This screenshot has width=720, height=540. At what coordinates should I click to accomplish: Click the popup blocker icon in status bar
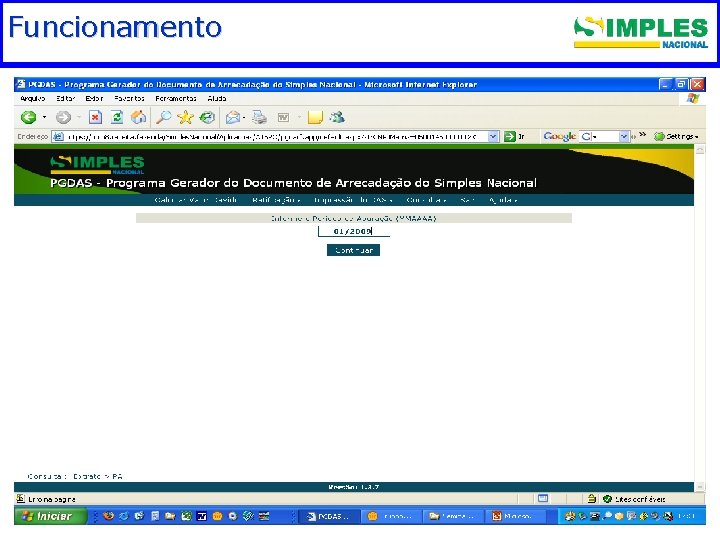[543, 498]
